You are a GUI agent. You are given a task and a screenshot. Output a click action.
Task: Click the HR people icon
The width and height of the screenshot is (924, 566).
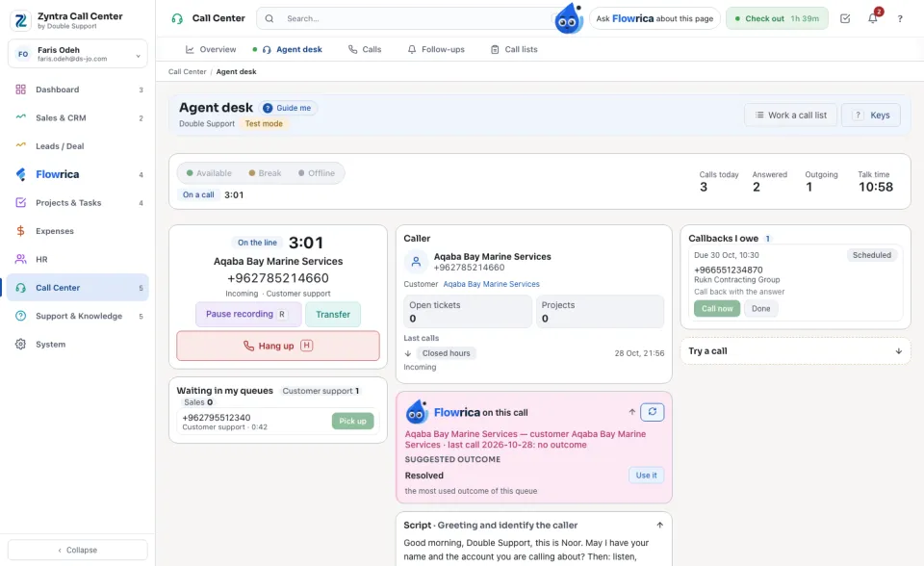point(20,259)
